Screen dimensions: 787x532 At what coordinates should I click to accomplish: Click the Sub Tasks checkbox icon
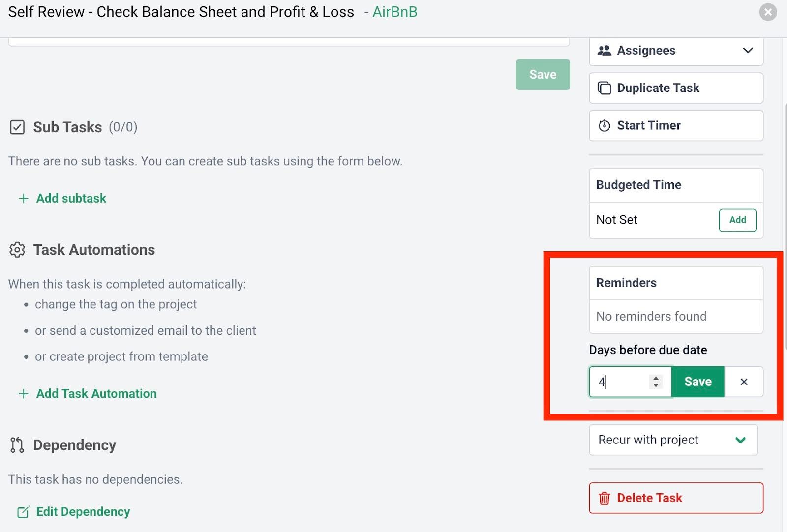17,127
